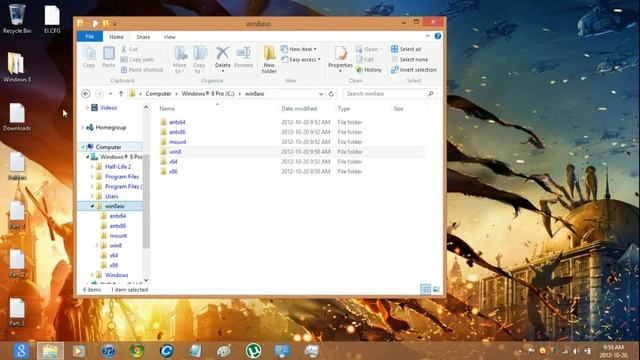
Task: Open Recycle Bin desktop icon
Action: click(x=17, y=19)
